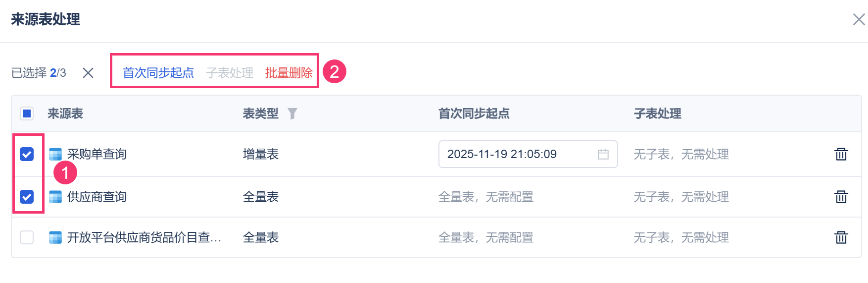Uncheck the 供应商查询 row checkbox
The width and height of the screenshot is (868, 283).
(27, 197)
